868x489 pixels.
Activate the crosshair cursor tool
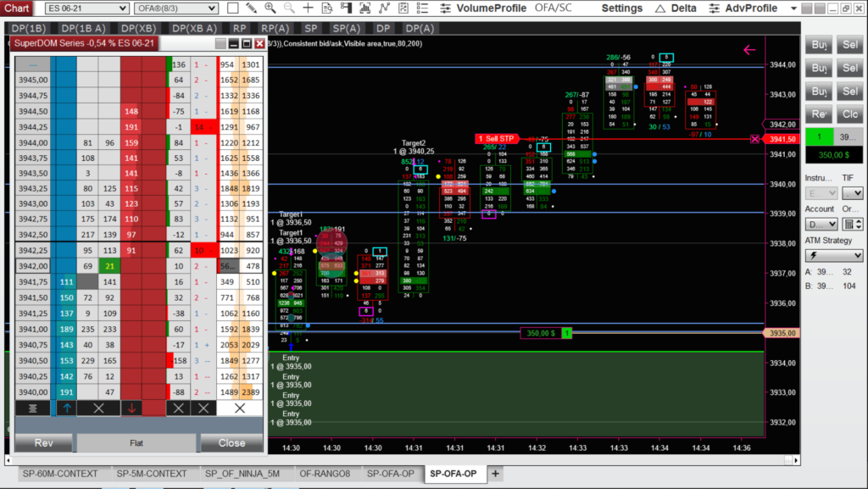308,8
